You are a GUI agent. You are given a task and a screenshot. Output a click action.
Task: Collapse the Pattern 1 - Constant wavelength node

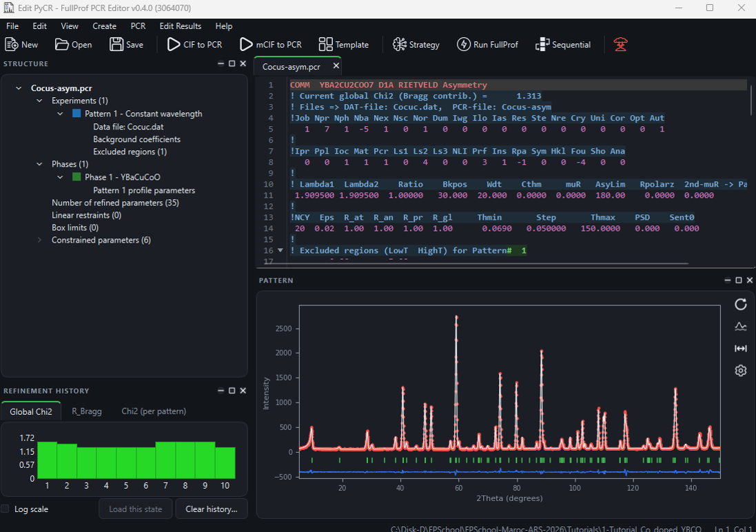click(60, 114)
